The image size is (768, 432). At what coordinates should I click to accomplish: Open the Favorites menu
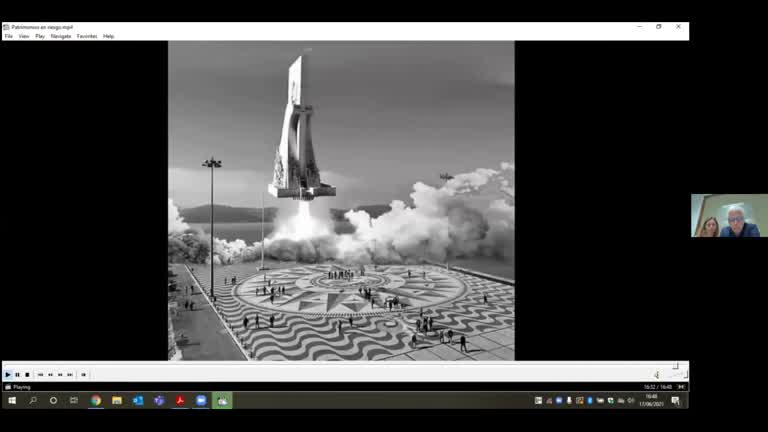coord(87,36)
